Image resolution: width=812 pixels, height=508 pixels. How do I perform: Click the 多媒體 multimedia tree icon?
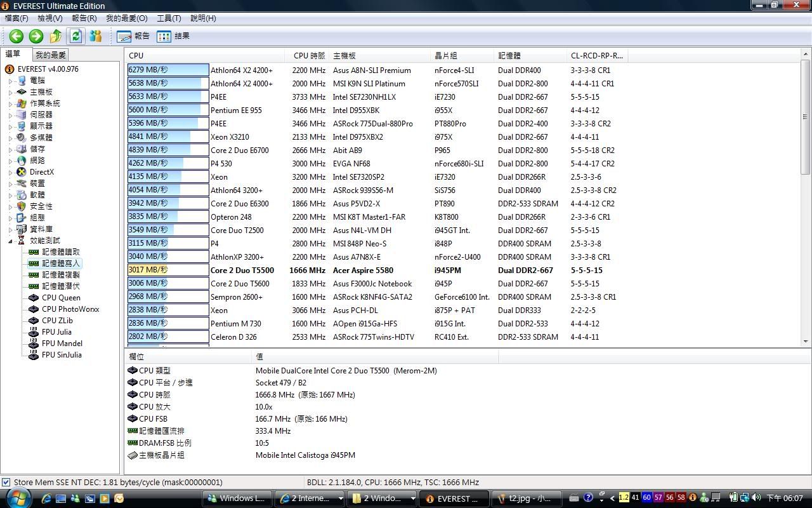coord(22,138)
